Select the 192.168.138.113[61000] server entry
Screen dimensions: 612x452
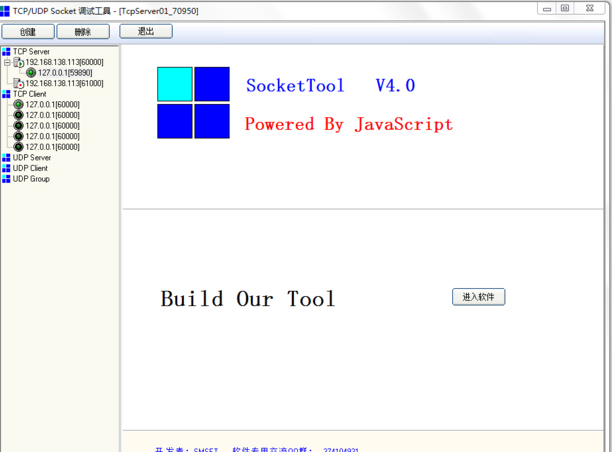point(64,83)
